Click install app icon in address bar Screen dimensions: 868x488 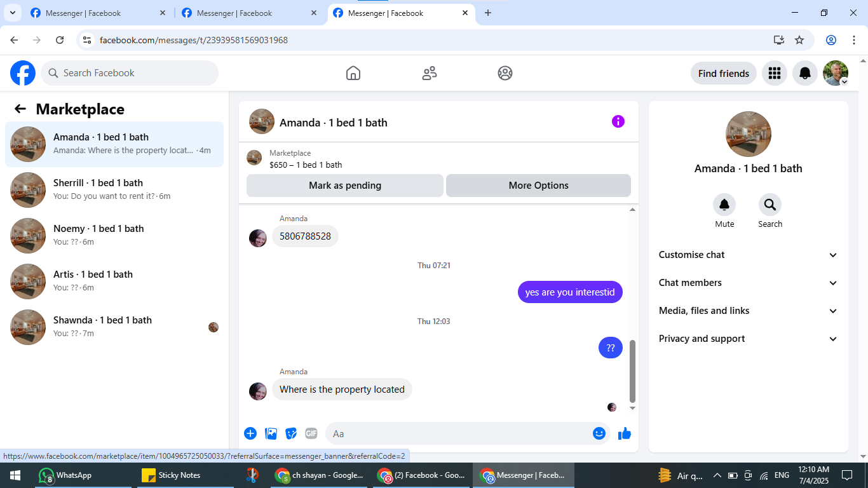tap(779, 40)
